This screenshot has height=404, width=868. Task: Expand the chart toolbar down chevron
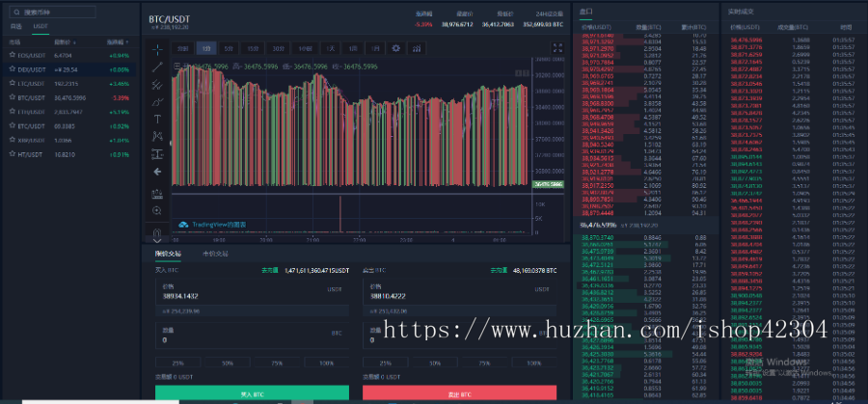tap(157, 241)
